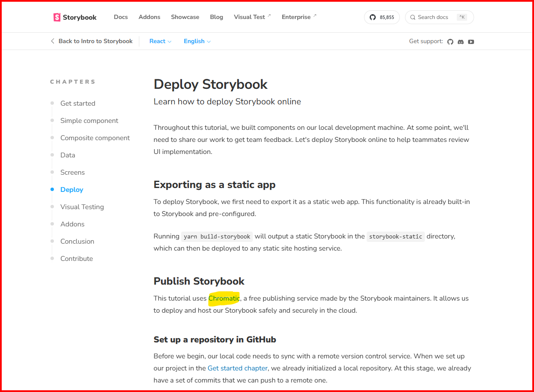Open the GitHub support icon
Screen dimensions: 534x392
[x=450, y=42]
